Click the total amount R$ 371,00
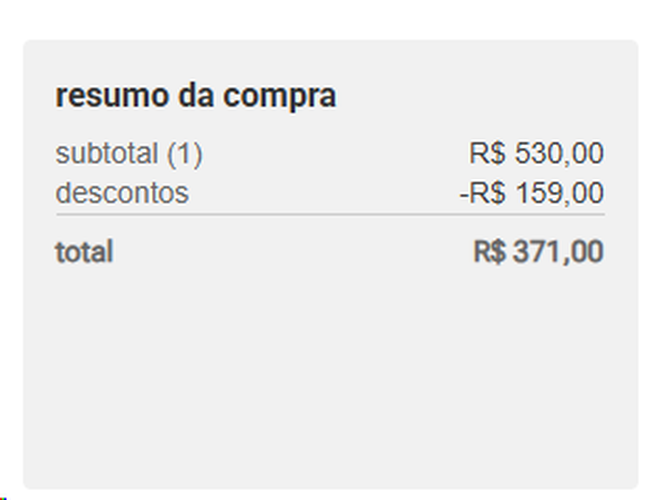The image size is (651, 500). [538, 252]
